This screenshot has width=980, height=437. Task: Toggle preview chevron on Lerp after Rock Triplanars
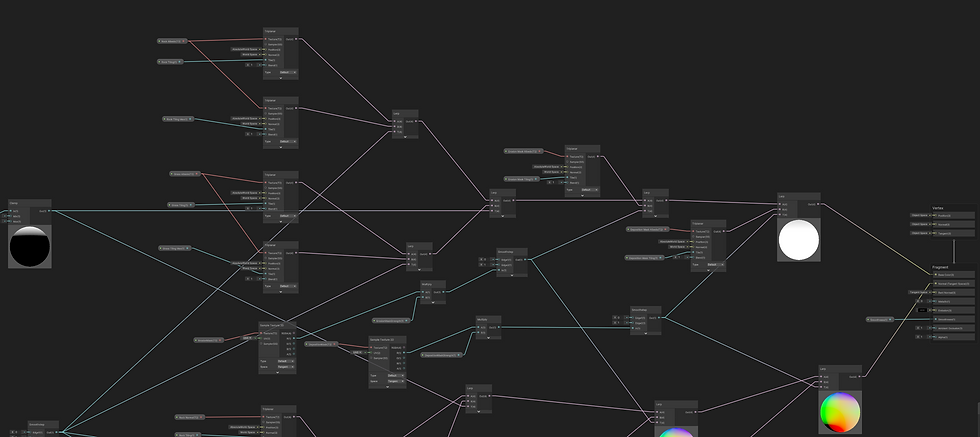(x=405, y=137)
